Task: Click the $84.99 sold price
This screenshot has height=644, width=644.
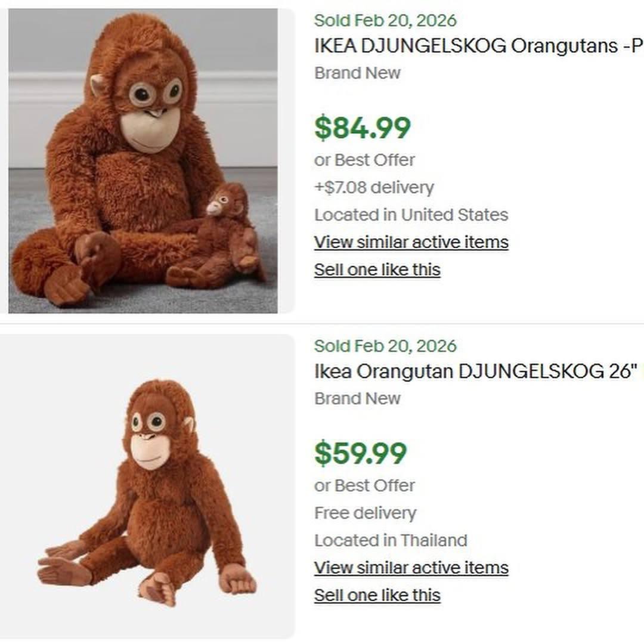Action: (363, 128)
